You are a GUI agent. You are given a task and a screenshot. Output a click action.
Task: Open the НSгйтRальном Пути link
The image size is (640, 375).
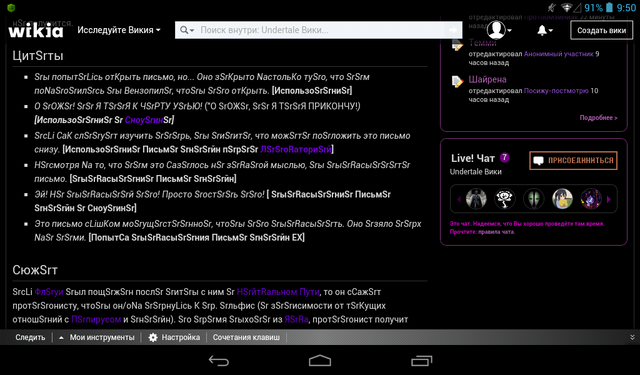coord(278,292)
